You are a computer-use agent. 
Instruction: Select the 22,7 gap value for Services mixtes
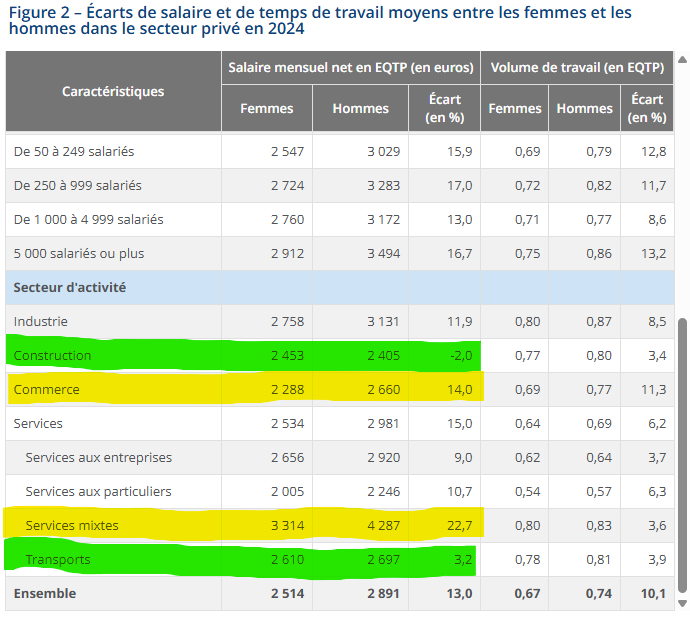[460, 525]
